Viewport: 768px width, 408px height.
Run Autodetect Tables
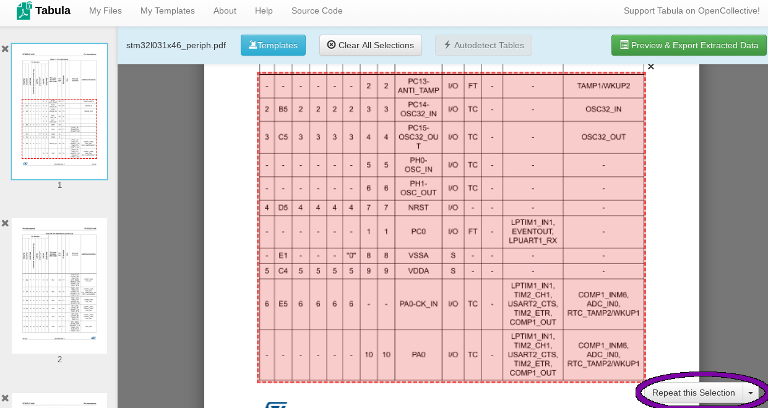pos(483,45)
